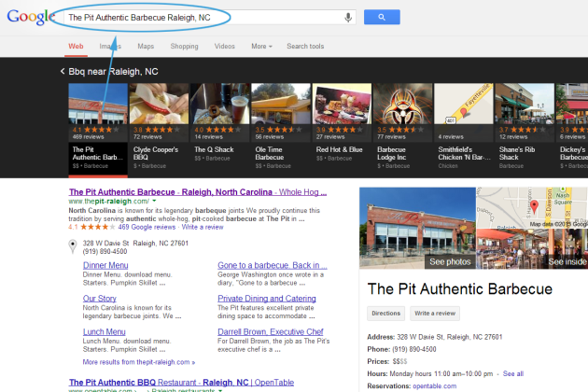Select The Pit Authentic Barbecue carousel card
The height and width of the screenshot is (392, 588).
tap(98, 130)
